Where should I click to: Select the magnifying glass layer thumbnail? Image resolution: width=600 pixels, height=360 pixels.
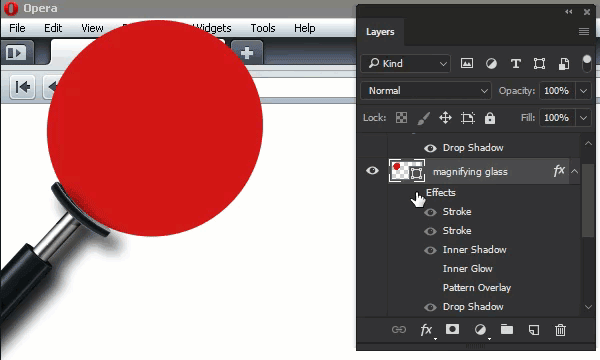(407, 171)
